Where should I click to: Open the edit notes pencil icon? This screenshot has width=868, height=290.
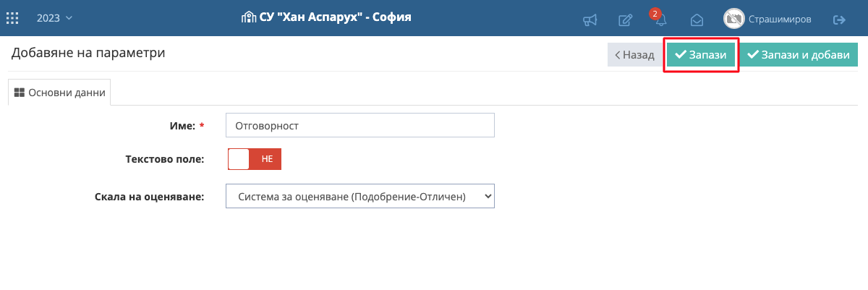click(626, 20)
